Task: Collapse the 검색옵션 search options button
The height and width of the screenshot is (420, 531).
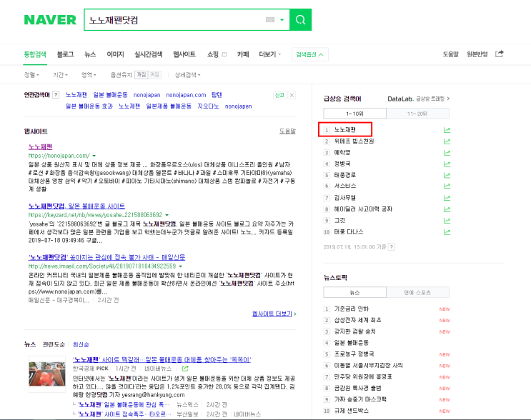Action: [310, 54]
